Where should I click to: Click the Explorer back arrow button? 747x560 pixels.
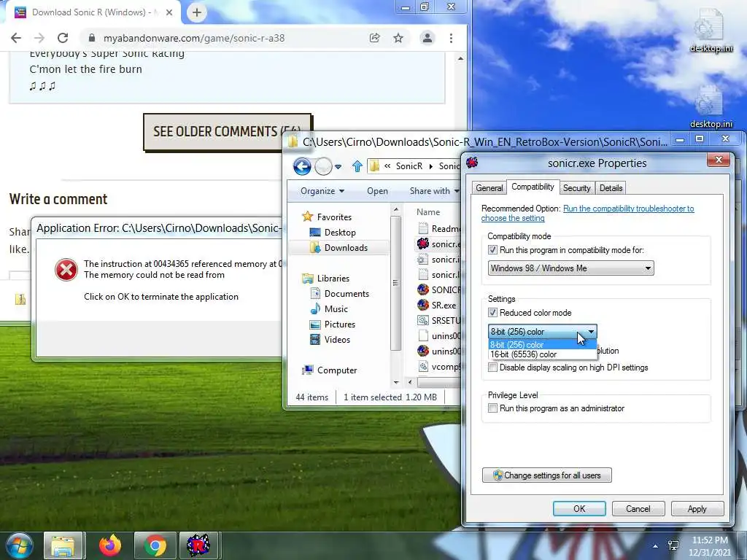302,167
